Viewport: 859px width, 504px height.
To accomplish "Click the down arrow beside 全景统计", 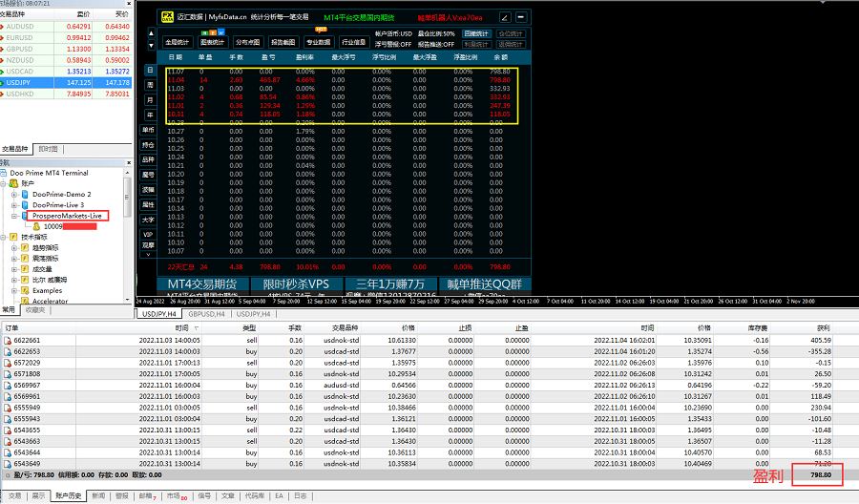I will [x=152, y=46].
